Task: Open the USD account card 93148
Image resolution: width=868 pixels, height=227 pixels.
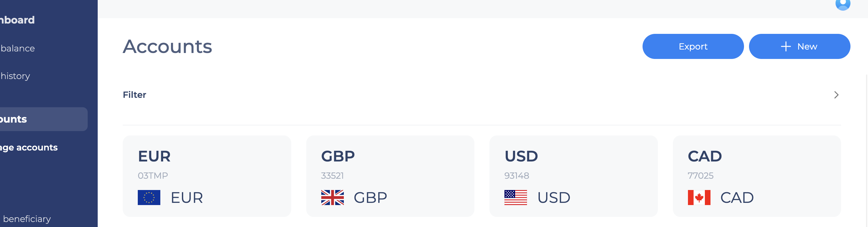Action: coord(573,176)
